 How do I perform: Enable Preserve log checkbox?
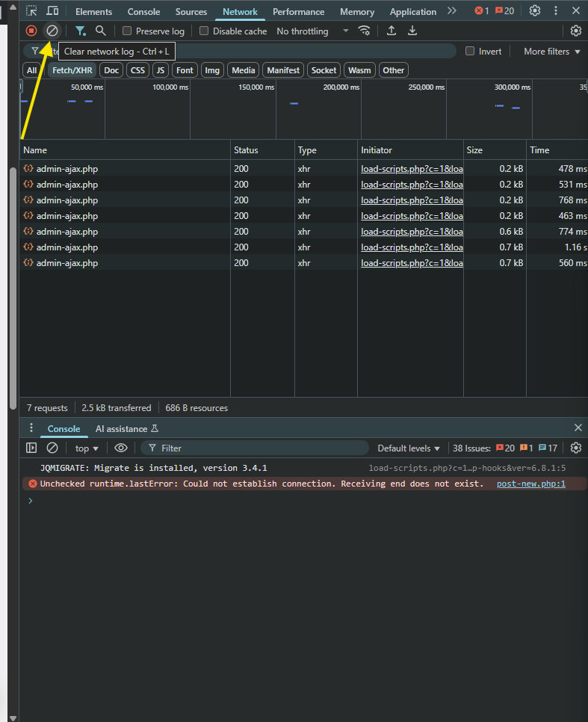(x=126, y=31)
